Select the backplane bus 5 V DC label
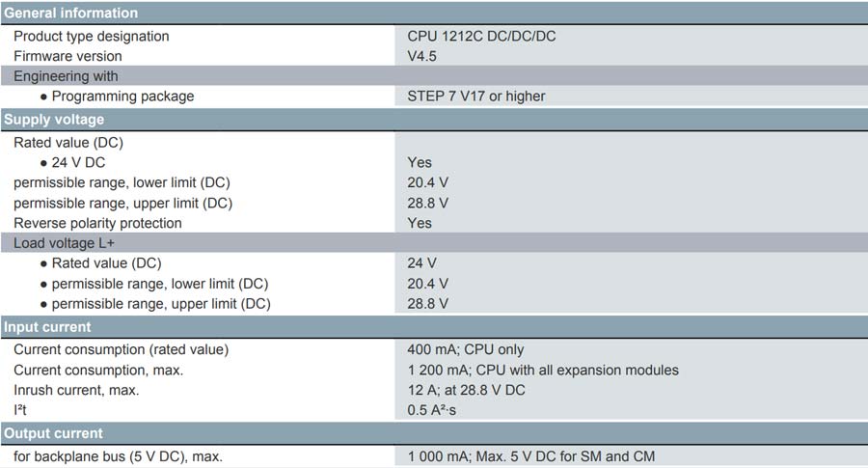 [118, 456]
